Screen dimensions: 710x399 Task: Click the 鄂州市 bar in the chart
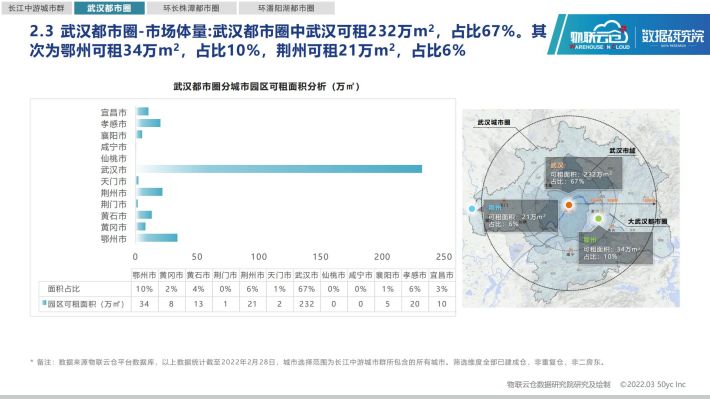pyautogui.click(x=157, y=238)
